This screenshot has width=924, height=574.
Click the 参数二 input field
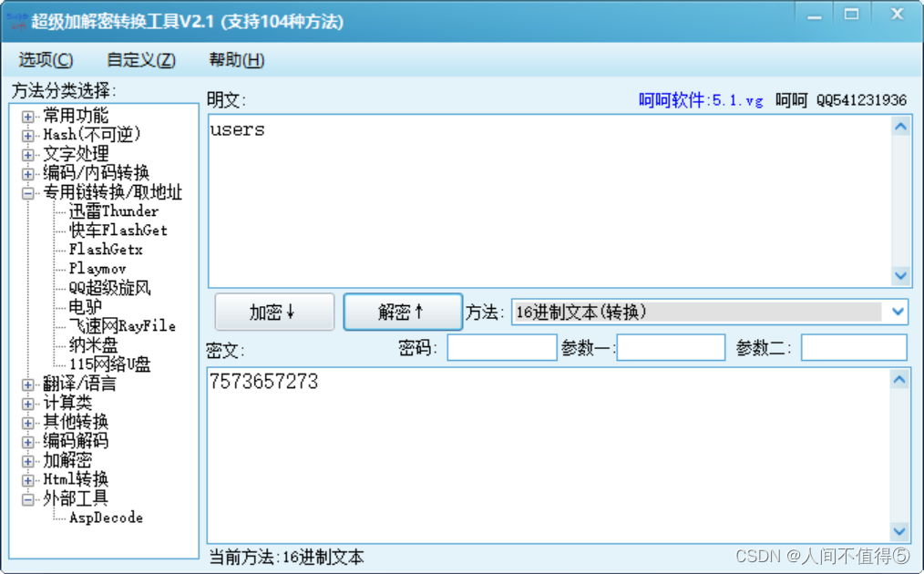854,347
